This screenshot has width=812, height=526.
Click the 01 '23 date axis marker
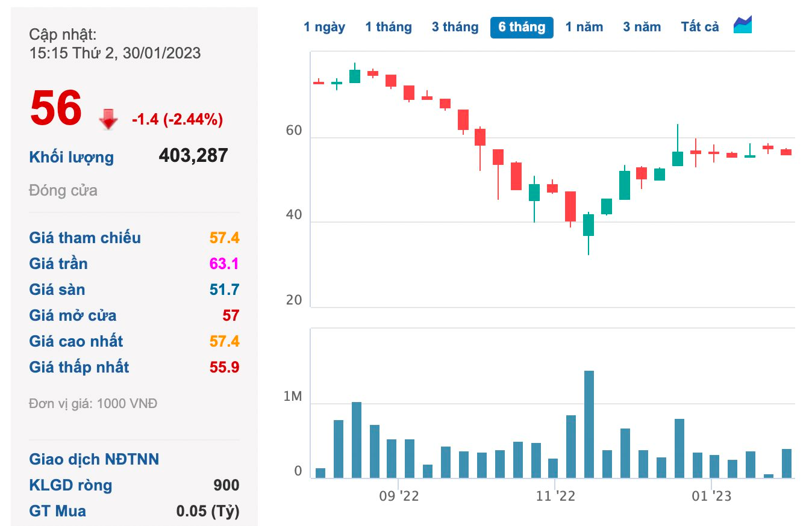pyautogui.click(x=711, y=497)
